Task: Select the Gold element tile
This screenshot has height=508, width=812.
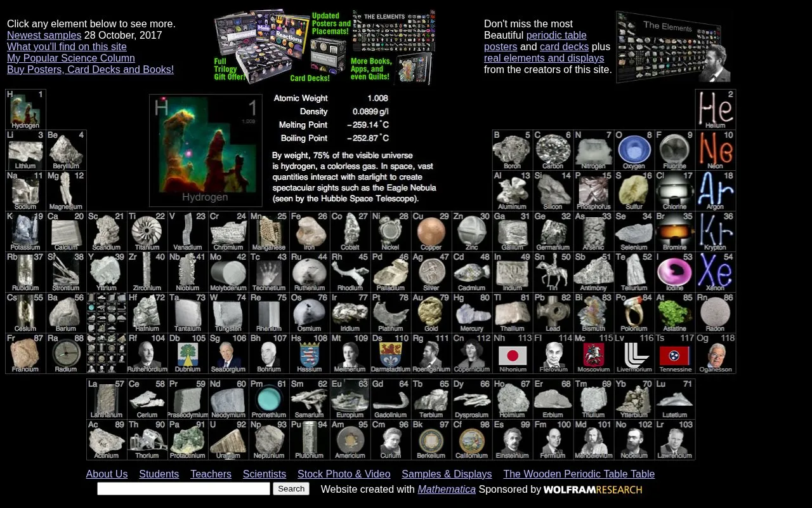Action: [431, 313]
